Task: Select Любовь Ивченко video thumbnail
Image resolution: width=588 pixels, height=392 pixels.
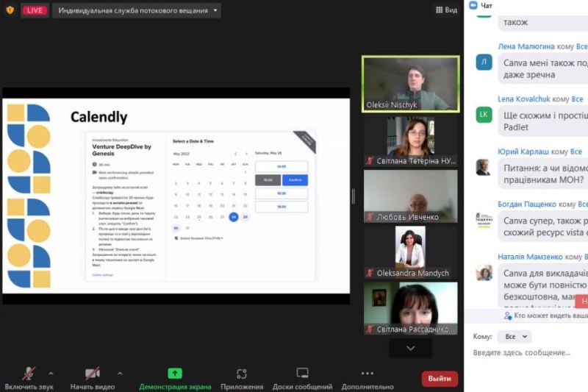Action: point(411,196)
